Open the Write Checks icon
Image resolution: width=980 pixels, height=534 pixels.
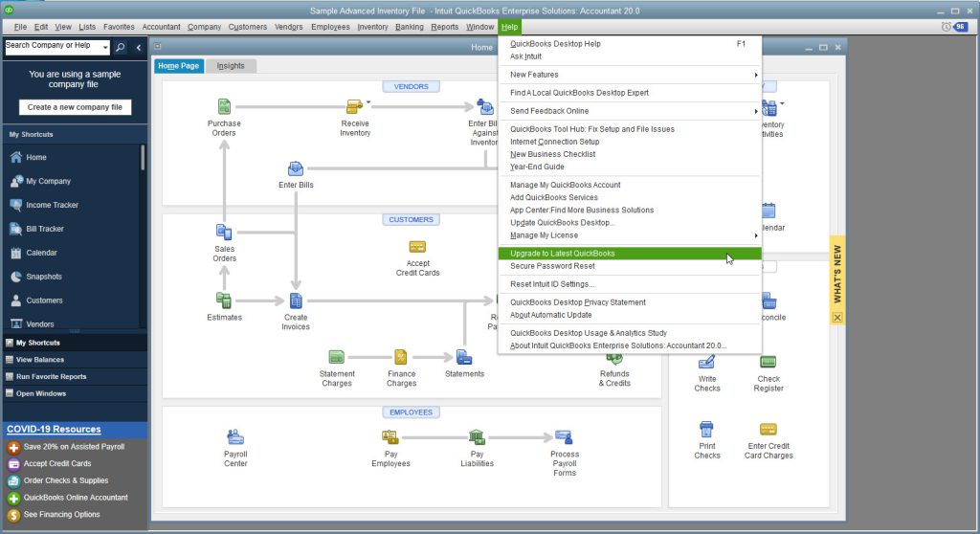pos(707,362)
